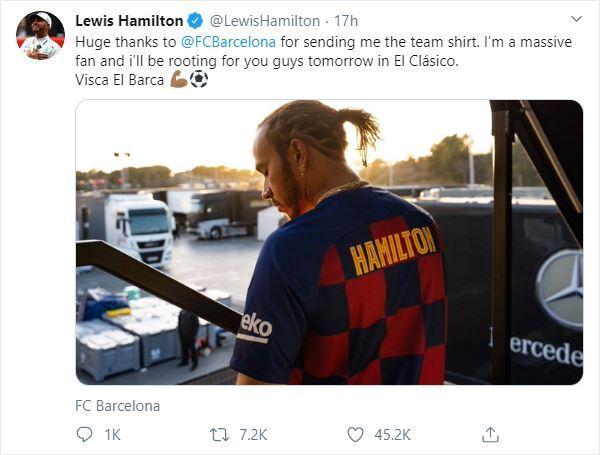Click the blue verified badge
601x455 pixels.
(x=195, y=21)
